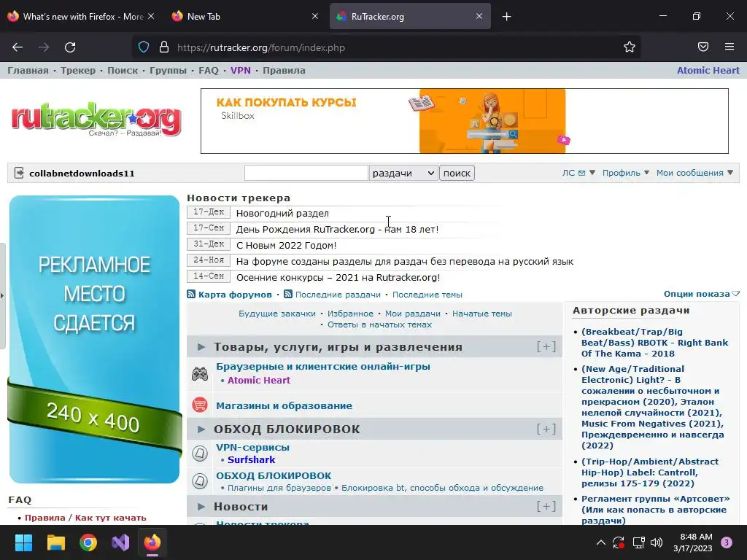Open FAQ in the top menu

point(208,71)
